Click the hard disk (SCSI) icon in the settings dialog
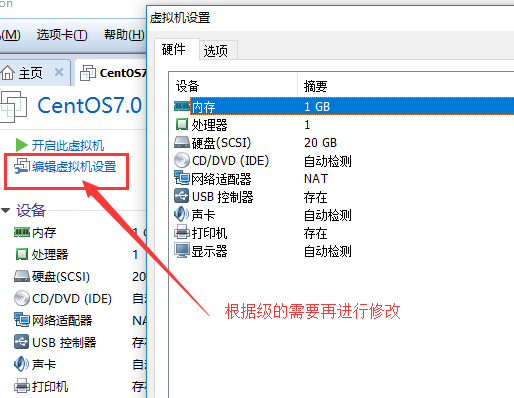 tap(182, 142)
